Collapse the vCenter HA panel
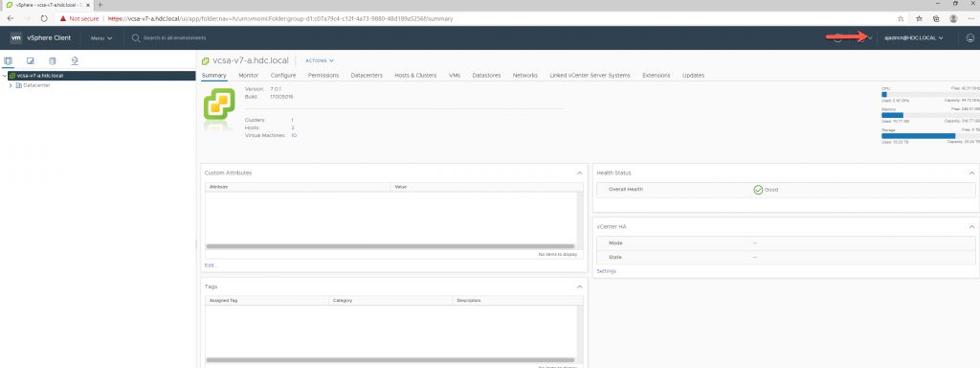The height and width of the screenshot is (368, 980). point(971,226)
